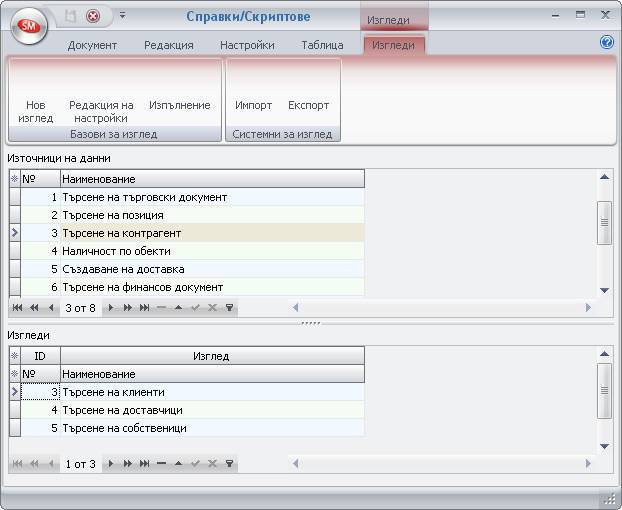Viewport: 622px width, 510px height.
Task: Open the quick access toolbar customize dropdown
Action: (123, 15)
